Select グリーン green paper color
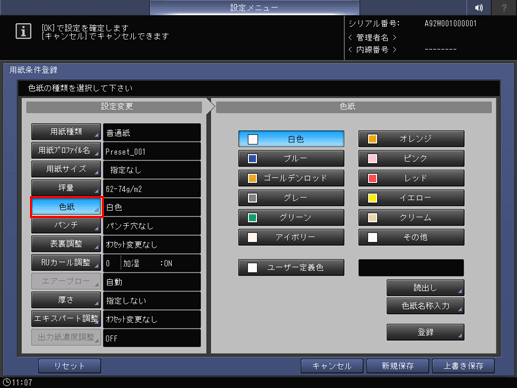Viewport: 517px width, 388px height. click(291, 217)
